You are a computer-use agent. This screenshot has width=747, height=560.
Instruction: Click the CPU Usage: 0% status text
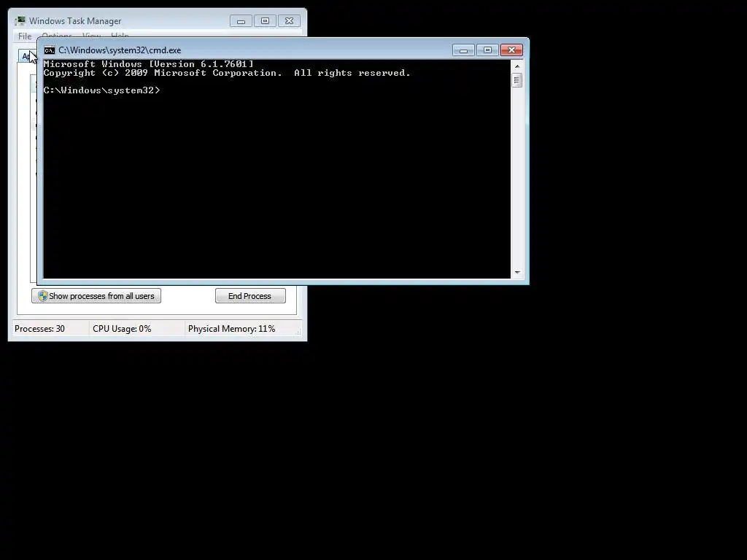click(122, 329)
